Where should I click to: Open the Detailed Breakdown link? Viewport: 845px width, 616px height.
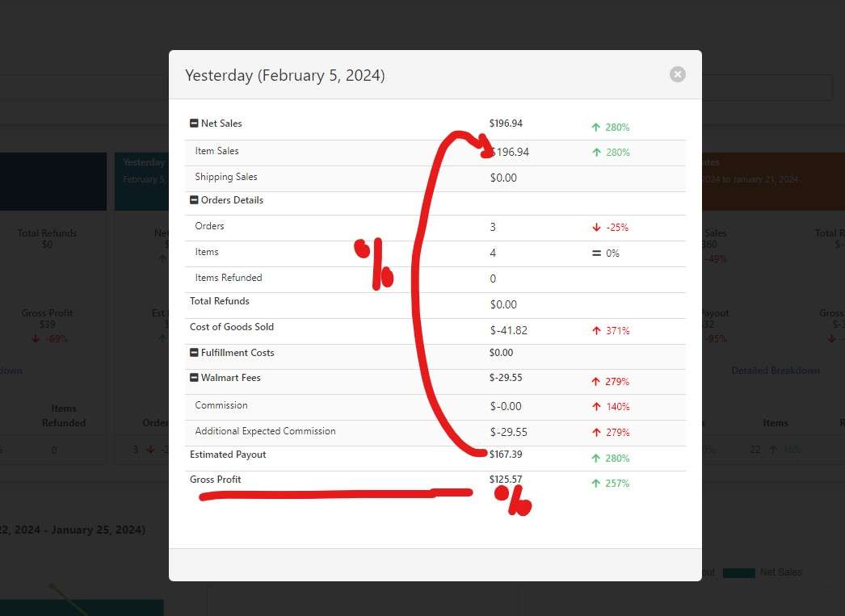click(x=775, y=371)
